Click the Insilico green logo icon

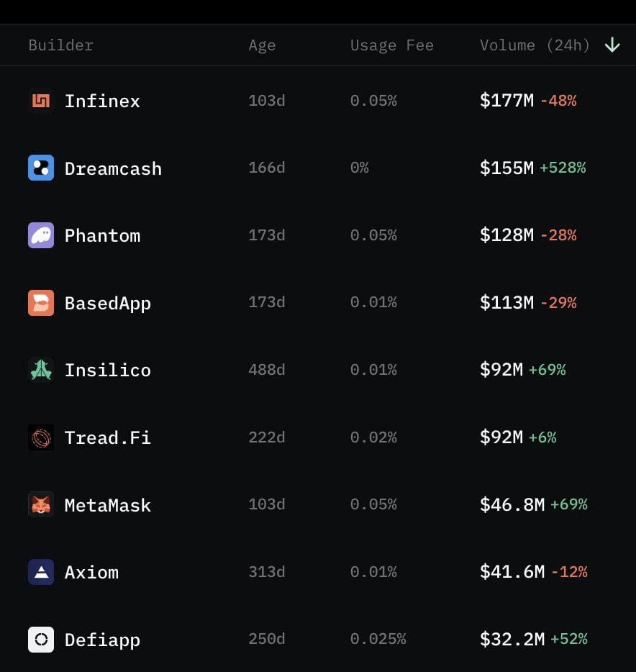41,370
